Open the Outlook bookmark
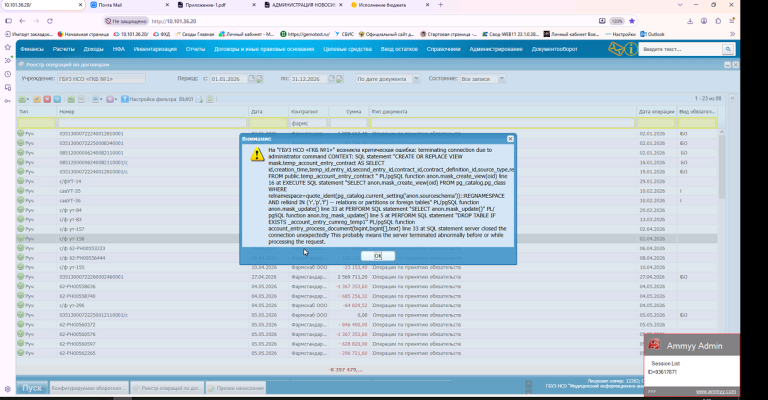This screenshot has width=768, height=400. [x=652, y=34]
